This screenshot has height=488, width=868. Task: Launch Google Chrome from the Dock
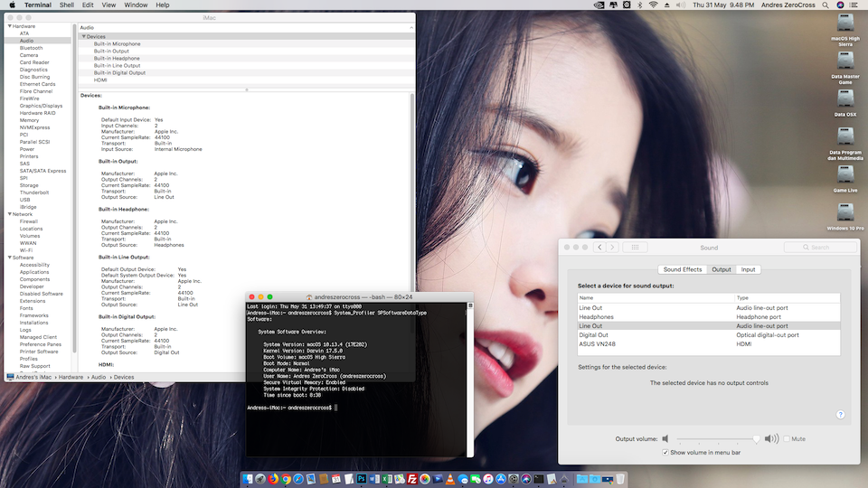point(287,478)
